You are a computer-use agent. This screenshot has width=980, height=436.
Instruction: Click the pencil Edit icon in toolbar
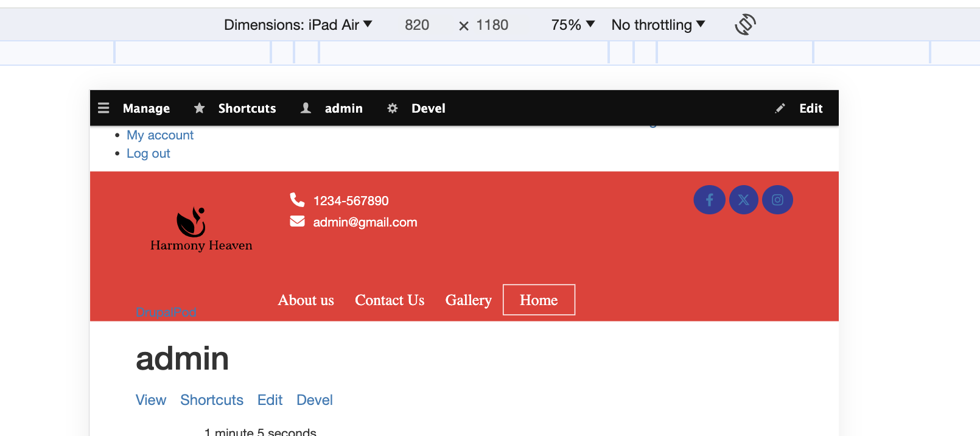[x=780, y=108]
